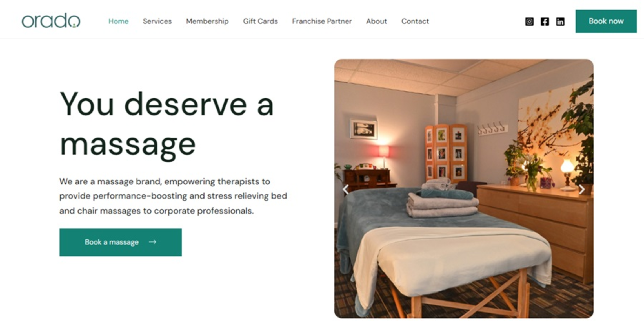Open the LinkedIn page icon
Image resolution: width=644 pixels, height=321 pixels.
pos(560,21)
